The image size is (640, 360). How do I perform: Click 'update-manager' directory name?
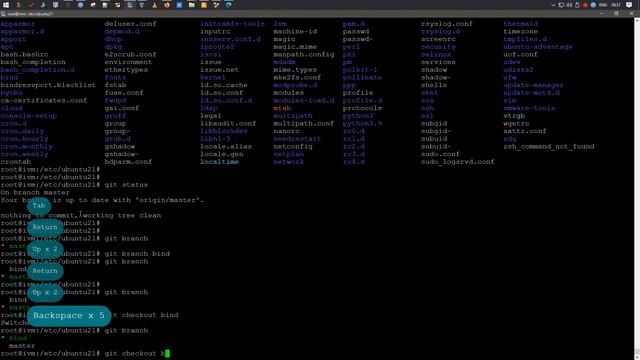(533, 85)
